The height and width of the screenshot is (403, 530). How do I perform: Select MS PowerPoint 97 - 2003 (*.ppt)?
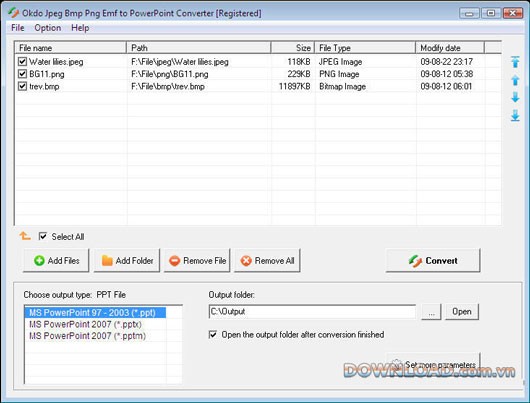pos(95,312)
